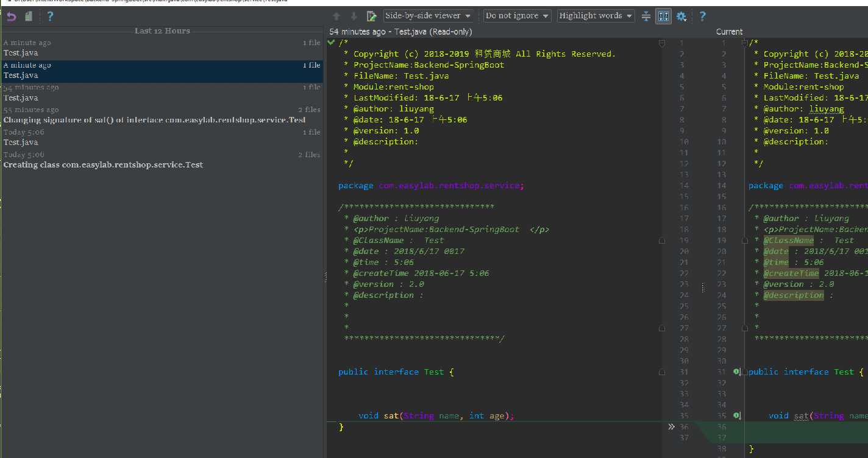Collapse interface Test fold in read-only pane

pos(662,372)
